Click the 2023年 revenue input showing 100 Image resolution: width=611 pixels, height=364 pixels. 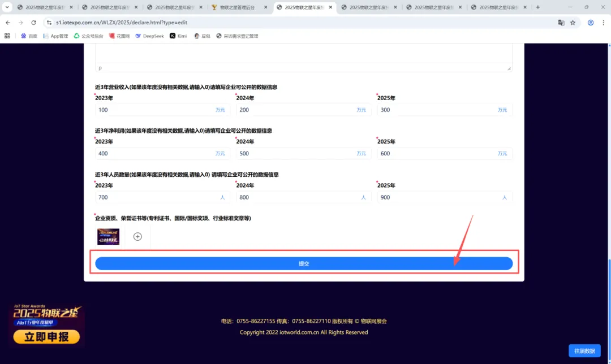click(x=164, y=110)
